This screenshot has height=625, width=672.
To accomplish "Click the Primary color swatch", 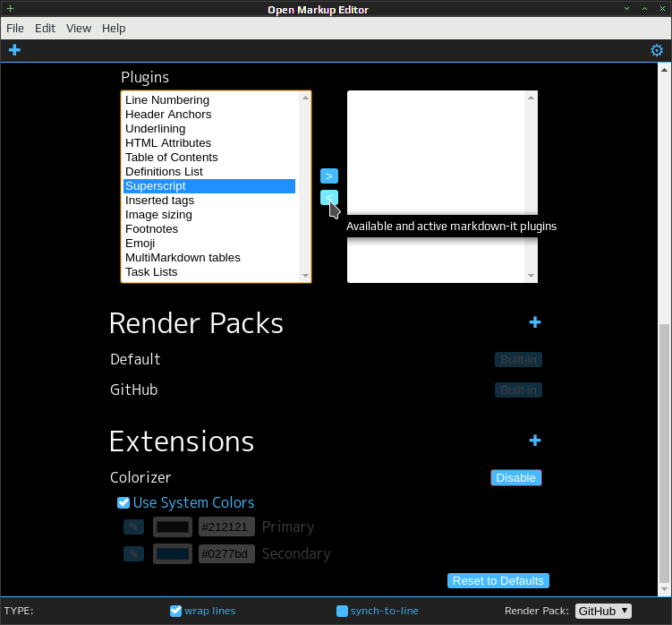I will (x=173, y=527).
